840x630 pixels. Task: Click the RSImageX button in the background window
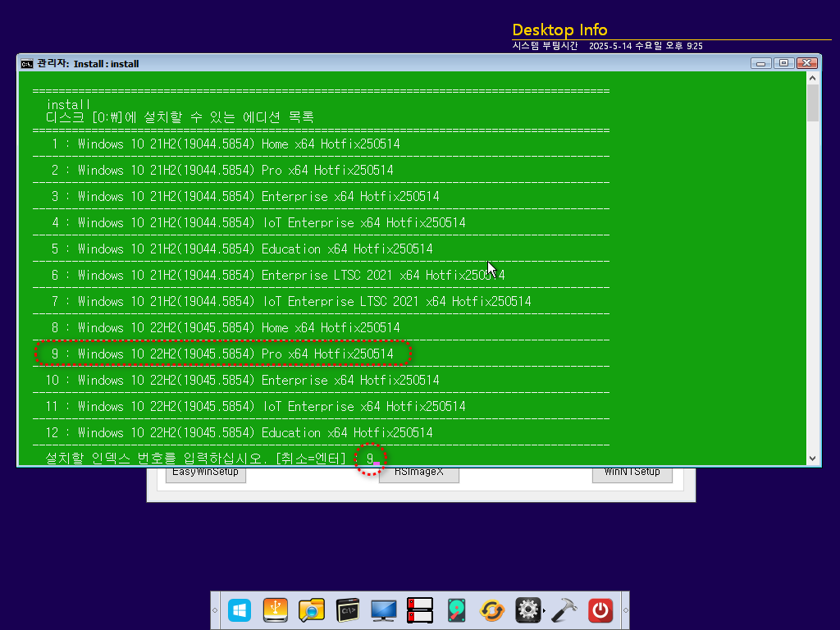tap(419, 474)
